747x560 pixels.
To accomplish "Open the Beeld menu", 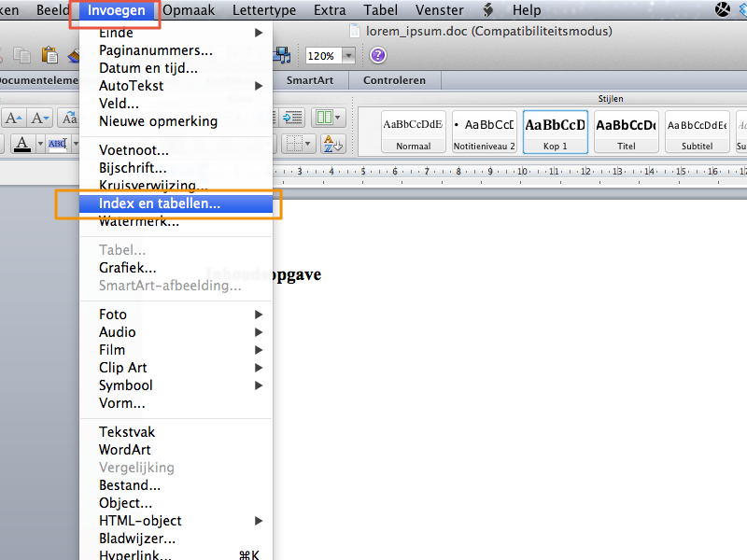I will click(52, 10).
